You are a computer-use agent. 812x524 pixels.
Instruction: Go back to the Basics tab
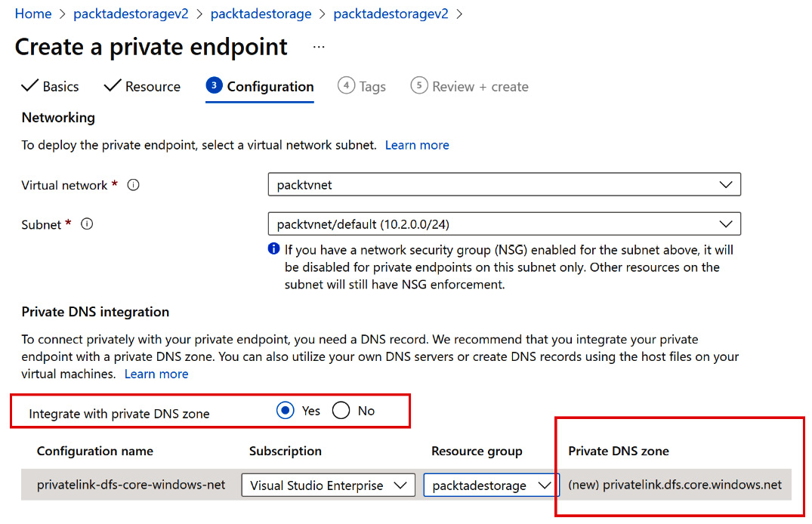point(51,87)
